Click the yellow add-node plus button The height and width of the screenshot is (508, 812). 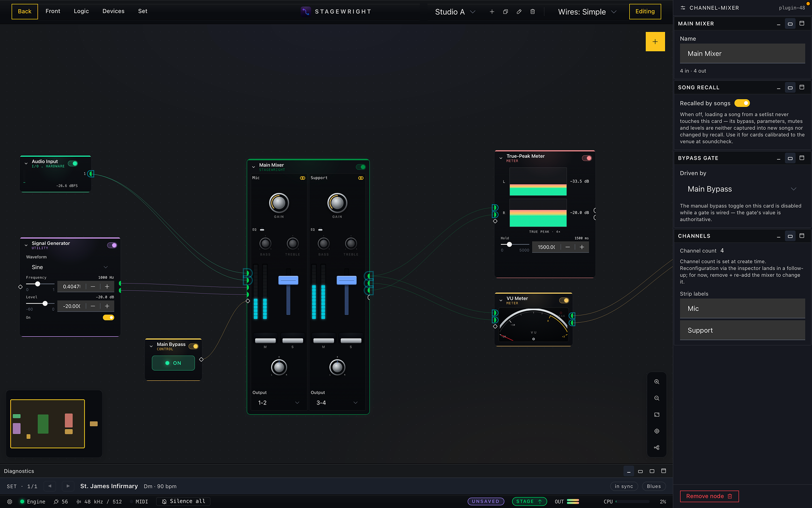pyautogui.click(x=655, y=42)
